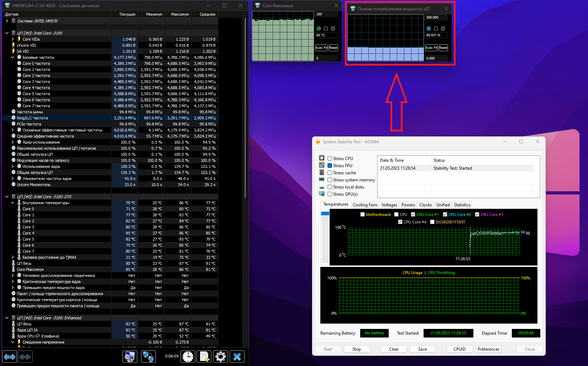Click the lightning icon beside Uncore VID
The height and width of the screenshot is (366, 588).
tap(14, 45)
